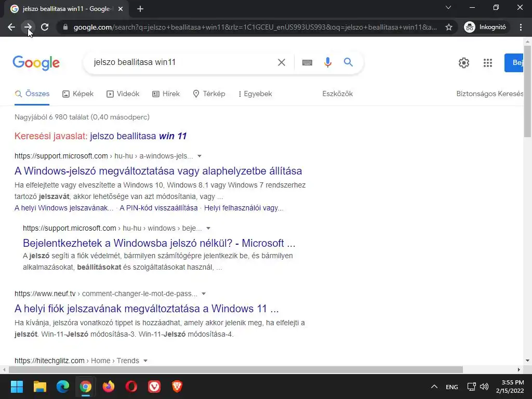
Task: Click the hitechglitz.com URL line
Action: point(77,361)
